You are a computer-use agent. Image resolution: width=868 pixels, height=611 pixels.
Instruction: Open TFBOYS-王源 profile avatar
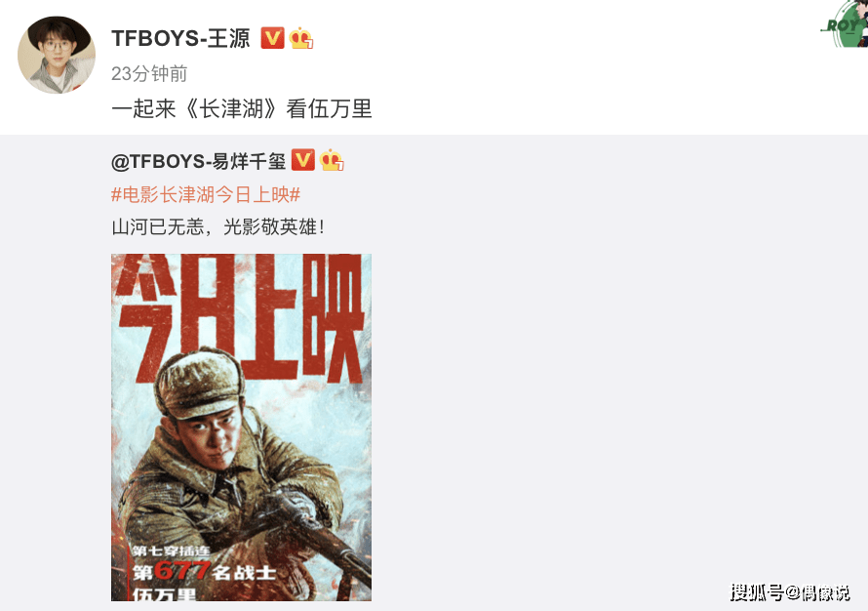[x=57, y=55]
